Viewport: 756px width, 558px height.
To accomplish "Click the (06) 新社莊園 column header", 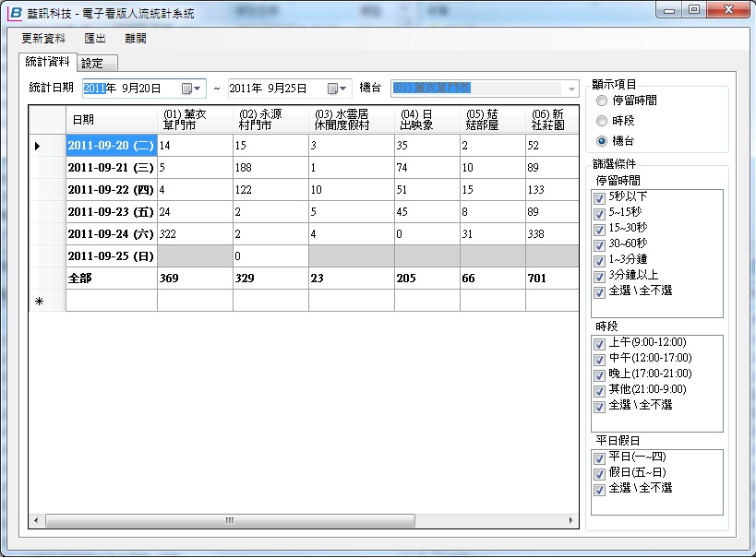I will point(552,120).
